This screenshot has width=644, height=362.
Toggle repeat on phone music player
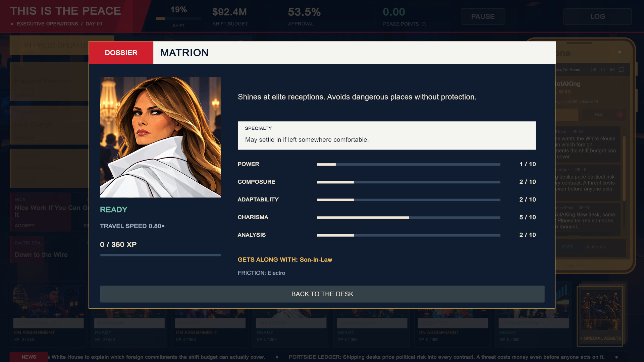click(622, 70)
